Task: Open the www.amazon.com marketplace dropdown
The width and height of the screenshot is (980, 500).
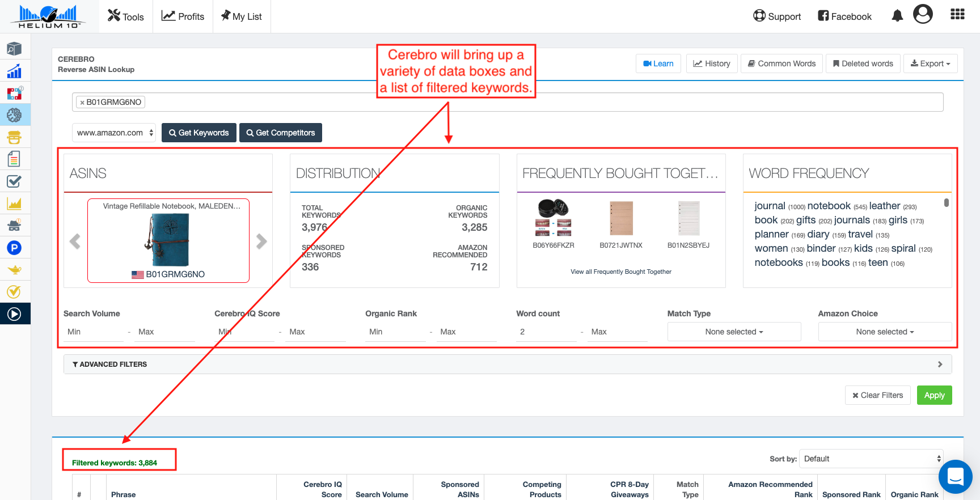Action: click(x=114, y=133)
